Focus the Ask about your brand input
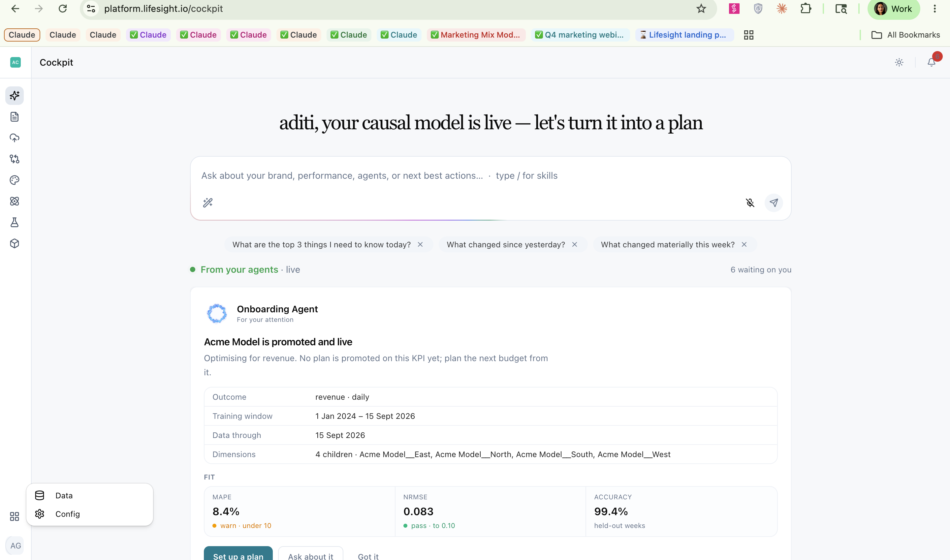 (490, 176)
